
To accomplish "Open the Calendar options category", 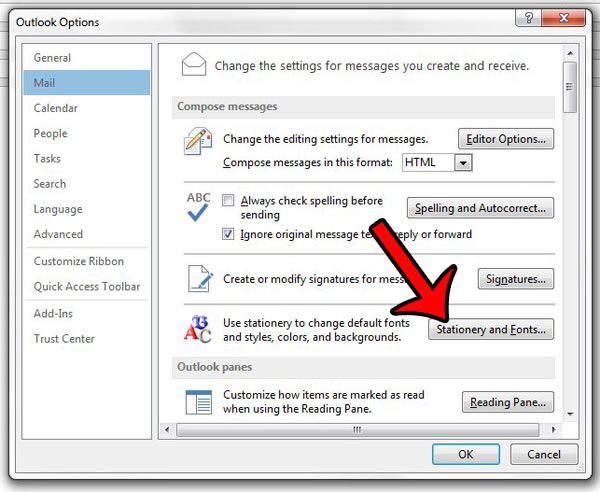I will coord(87,108).
